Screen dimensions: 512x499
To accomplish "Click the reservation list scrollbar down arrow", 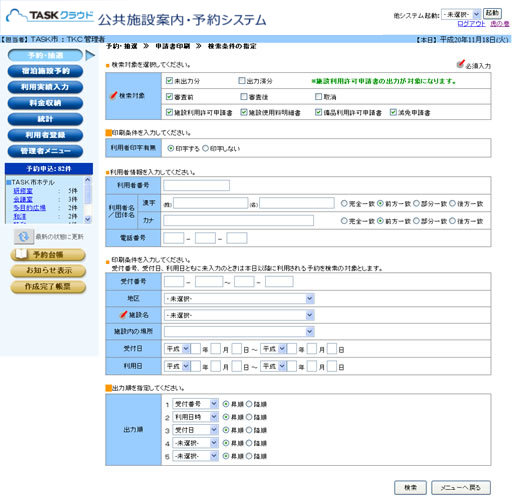I will point(88,219).
